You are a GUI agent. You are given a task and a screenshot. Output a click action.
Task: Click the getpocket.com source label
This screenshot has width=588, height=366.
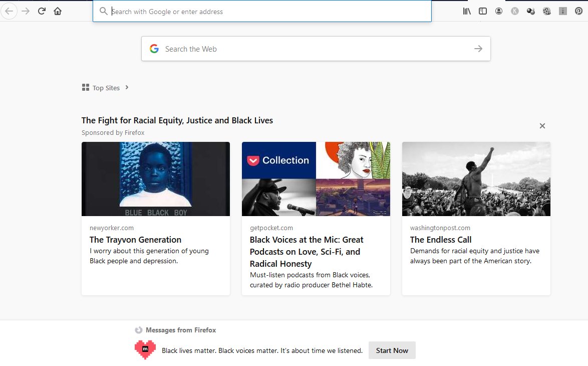coord(271,228)
